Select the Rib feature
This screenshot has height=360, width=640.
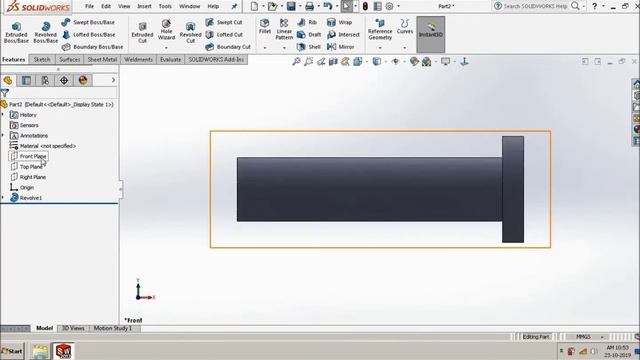click(x=307, y=22)
